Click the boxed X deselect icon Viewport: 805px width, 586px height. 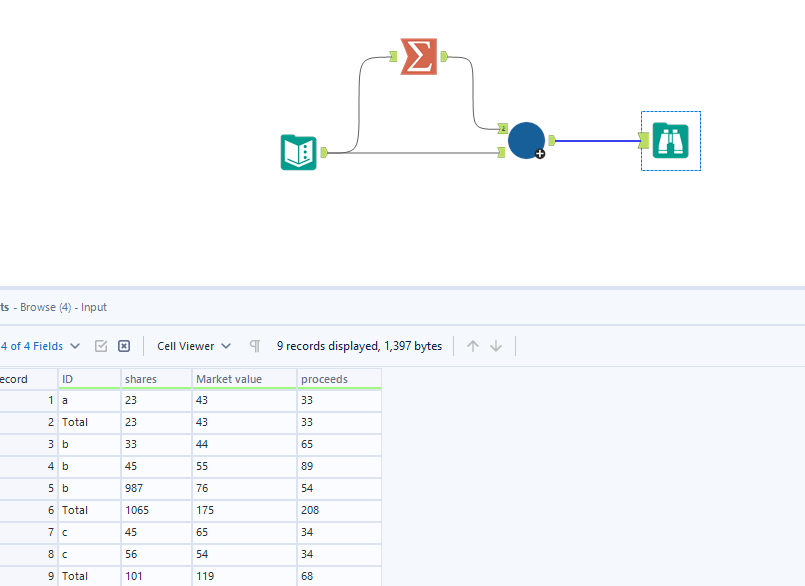coord(123,345)
